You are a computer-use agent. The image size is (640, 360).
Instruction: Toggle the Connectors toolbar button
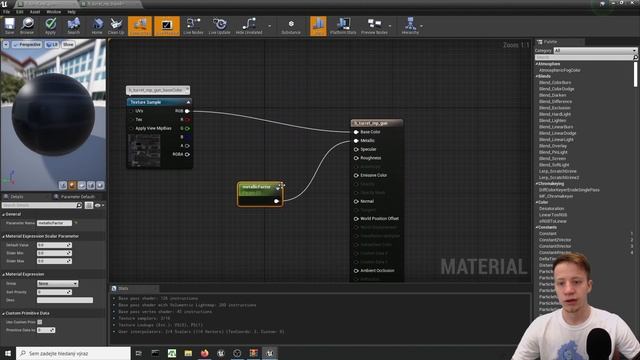[x=140, y=26]
